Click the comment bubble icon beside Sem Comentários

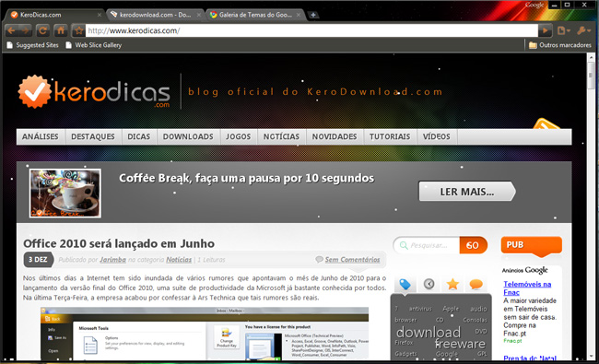[319, 259]
